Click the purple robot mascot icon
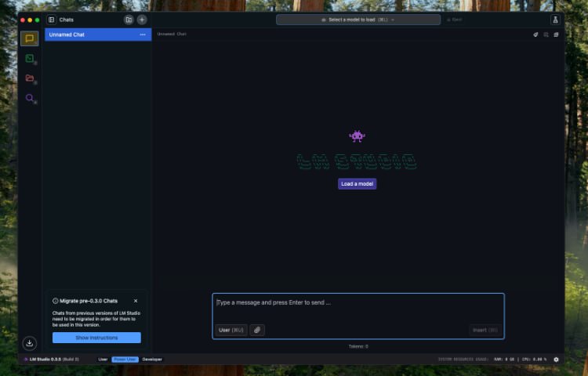This screenshot has height=376, width=588. 357,136
